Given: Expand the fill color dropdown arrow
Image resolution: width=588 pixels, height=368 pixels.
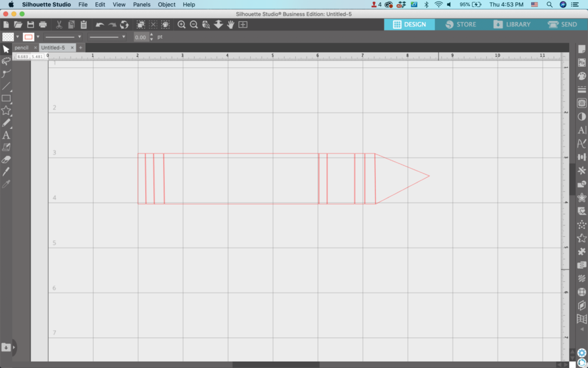Looking at the screenshot, I should click(x=18, y=37).
